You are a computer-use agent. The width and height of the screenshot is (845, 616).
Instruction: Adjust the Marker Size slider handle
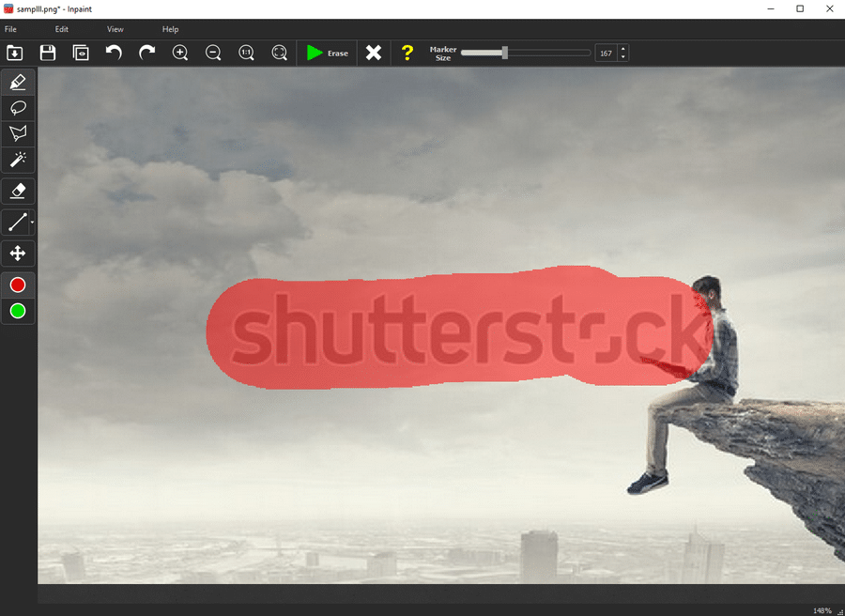pos(505,53)
